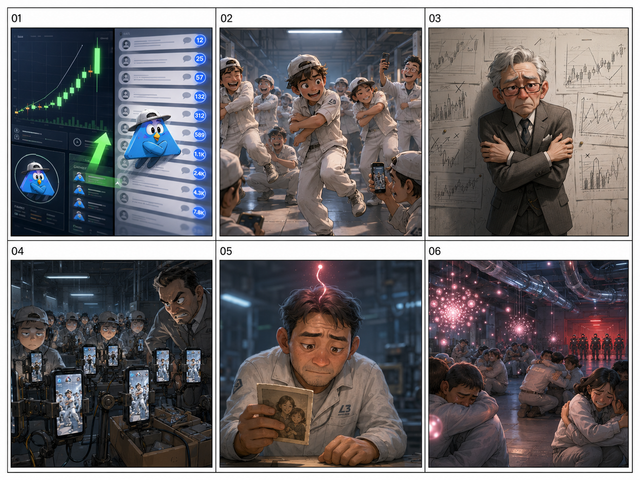
Task: Click the panel number label 06
Action: (x=435, y=251)
